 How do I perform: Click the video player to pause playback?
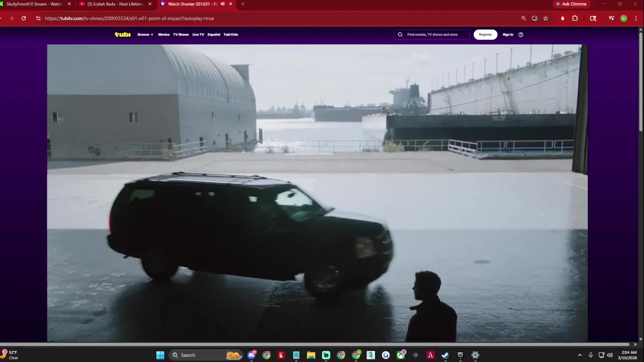317,193
